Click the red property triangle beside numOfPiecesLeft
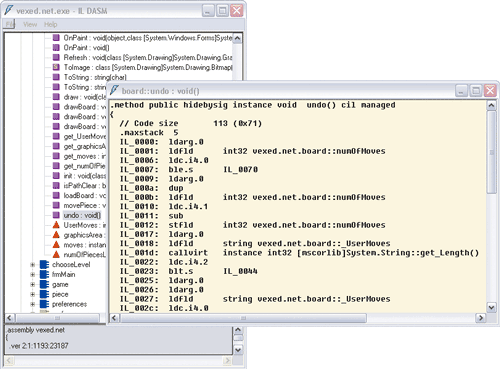The width and height of the screenshot is (500, 369). point(56,255)
